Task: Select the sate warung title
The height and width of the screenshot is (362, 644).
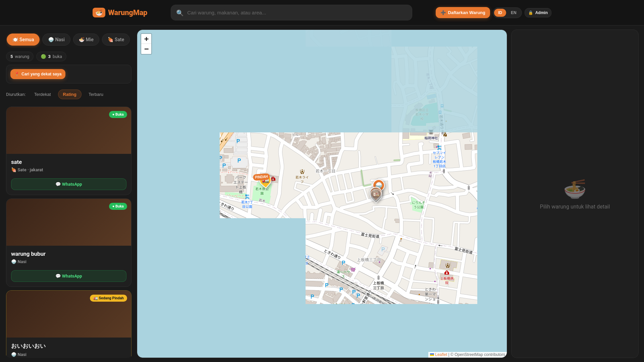Action: click(16, 162)
